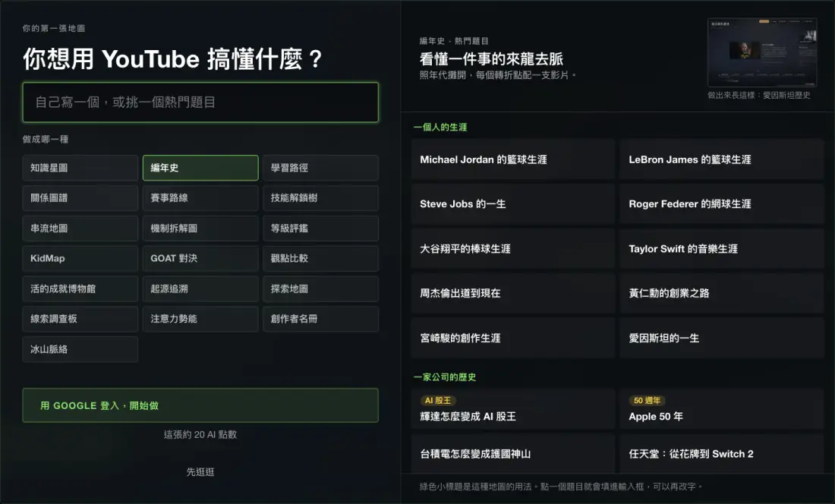Choose the 學習路徑 map type

coord(320,168)
